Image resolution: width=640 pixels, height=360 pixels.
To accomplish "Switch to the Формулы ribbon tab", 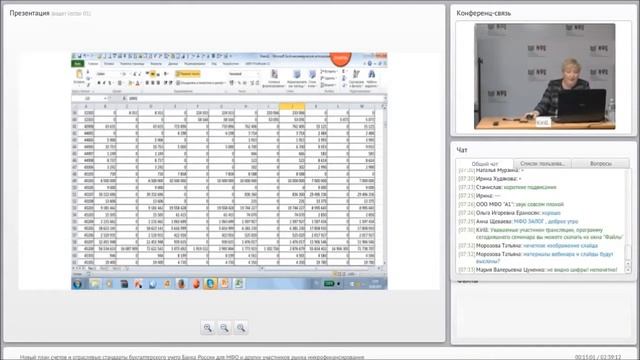I will [x=156, y=64].
